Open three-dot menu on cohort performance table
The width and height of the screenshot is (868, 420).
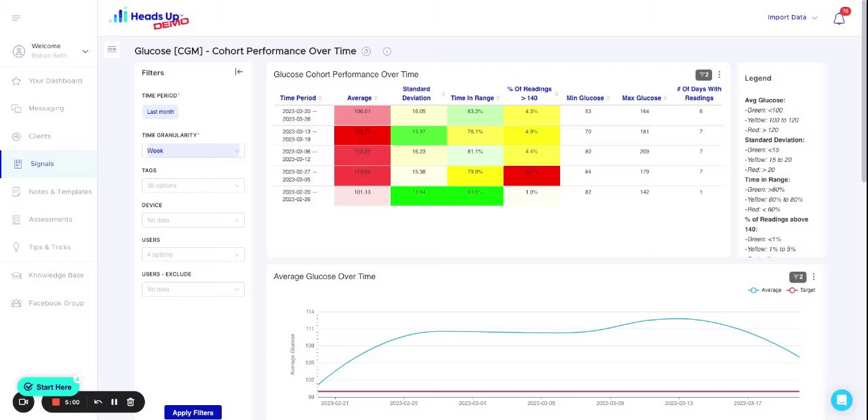click(719, 75)
